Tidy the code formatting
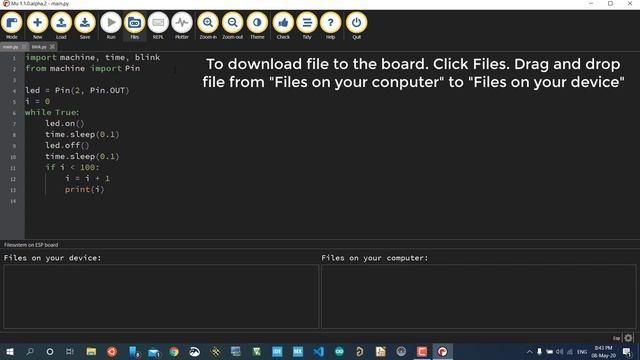The image size is (640, 360). pos(307,25)
